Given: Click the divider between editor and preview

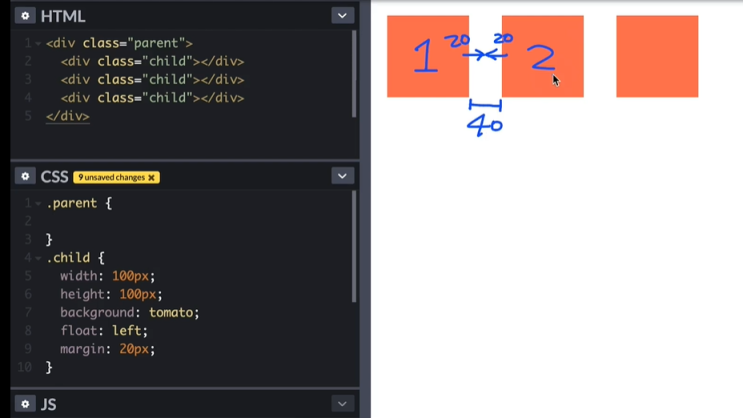Looking at the screenshot, I should pos(365,209).
